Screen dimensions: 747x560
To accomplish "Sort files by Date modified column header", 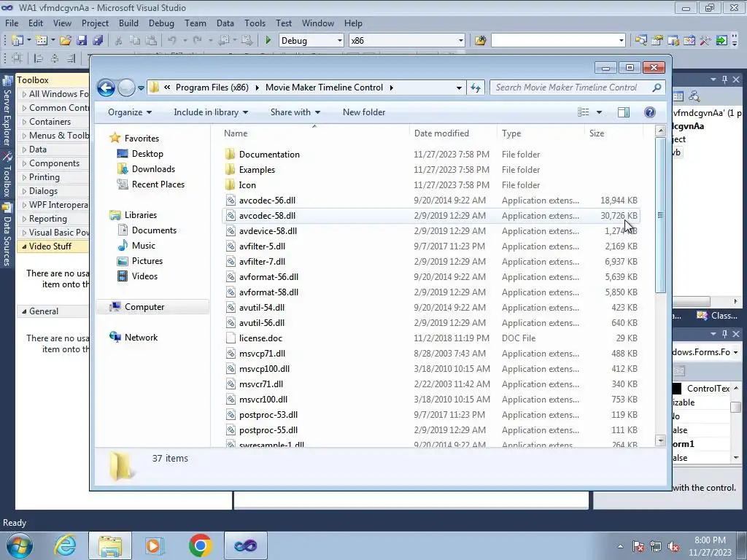I will coord(452,133).
